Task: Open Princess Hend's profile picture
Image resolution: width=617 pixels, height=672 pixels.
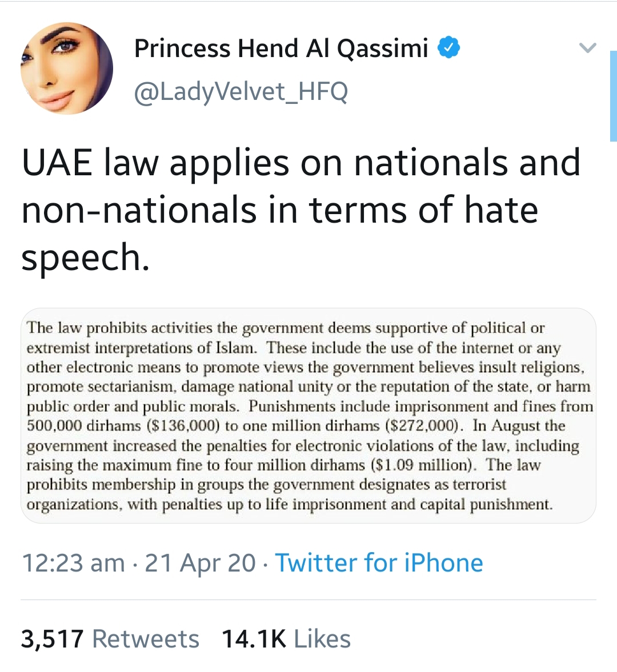Action: [67, 68]
